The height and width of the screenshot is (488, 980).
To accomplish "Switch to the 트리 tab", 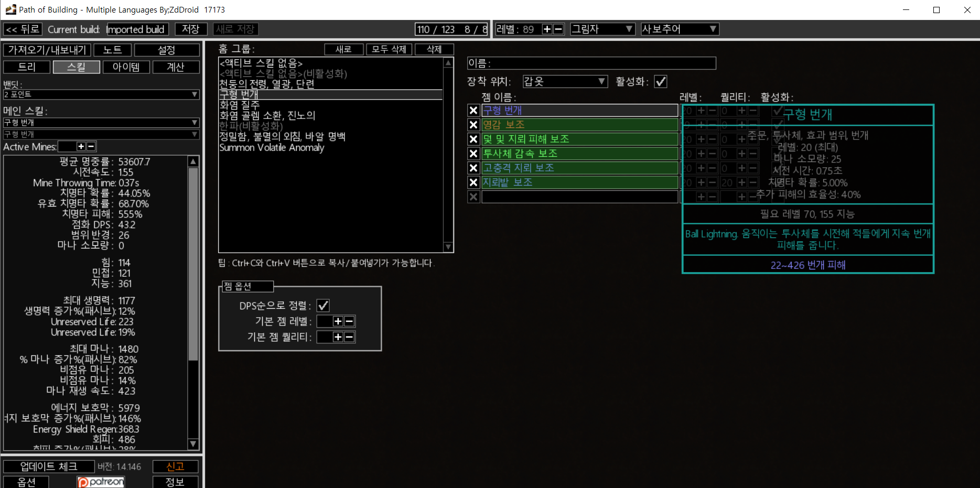I will [x=27, y=67].
